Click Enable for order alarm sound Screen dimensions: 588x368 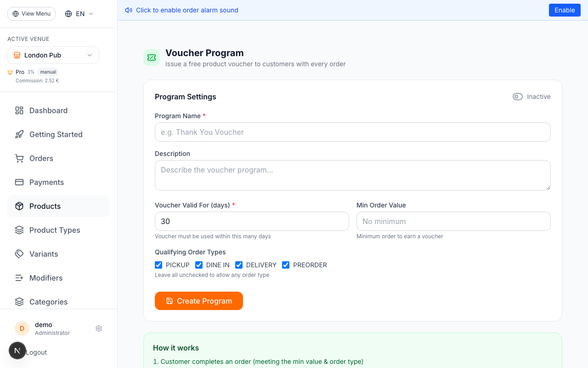(x=565, y=10)
